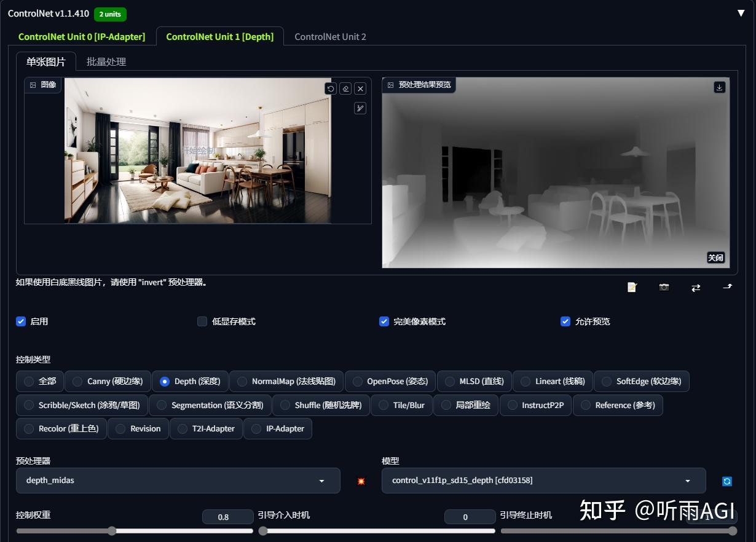Run preprocessor with the explosion icon
The height and width of the screenshot is (542, 756).
(361, 481)
